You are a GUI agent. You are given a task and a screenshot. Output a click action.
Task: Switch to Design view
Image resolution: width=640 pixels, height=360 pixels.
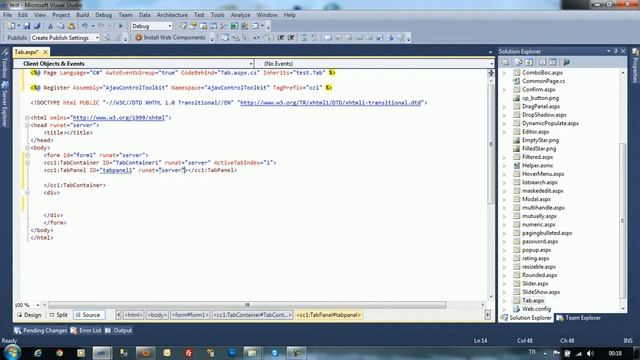click(29, 315)
